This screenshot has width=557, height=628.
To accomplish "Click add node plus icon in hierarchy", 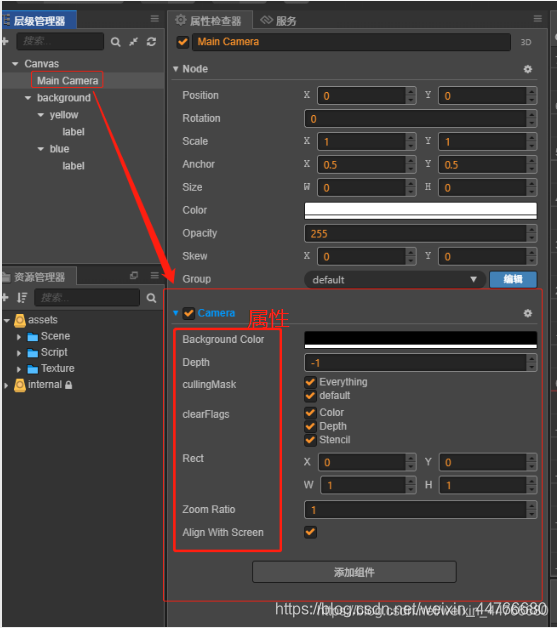I will 5,41.
